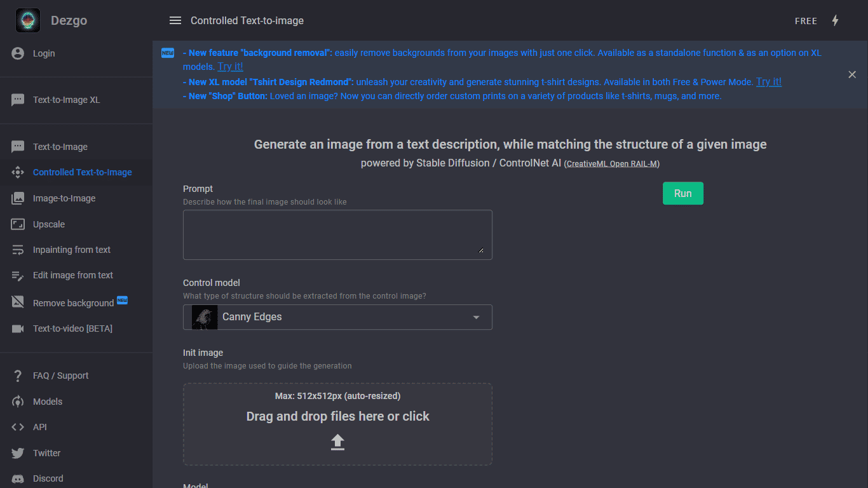The image size is (868, 488).
Task: Click the FREE mode label
Action: [x=806, y=21]
